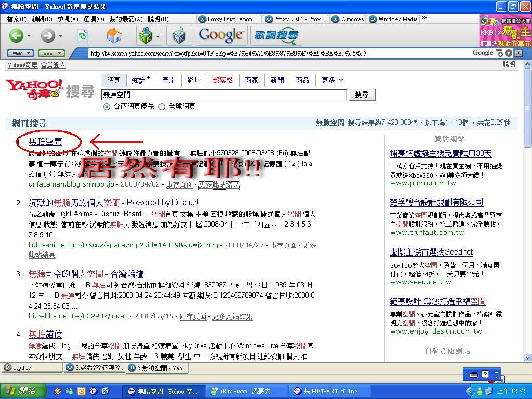Open the WEB dropdown button
The image size is (532, 399).
tap(20, 54)
